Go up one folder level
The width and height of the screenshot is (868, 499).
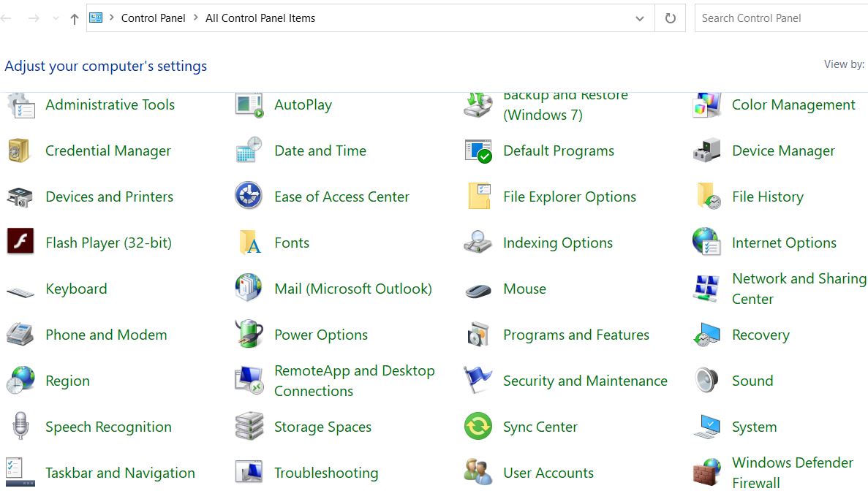pos(74,19)
